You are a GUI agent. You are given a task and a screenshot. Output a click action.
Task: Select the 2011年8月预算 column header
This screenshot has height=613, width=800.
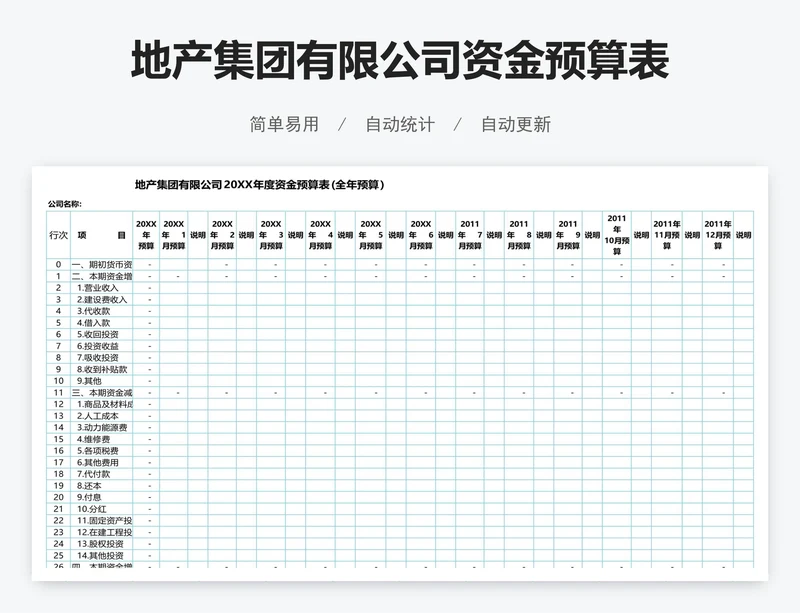[518, 235]
